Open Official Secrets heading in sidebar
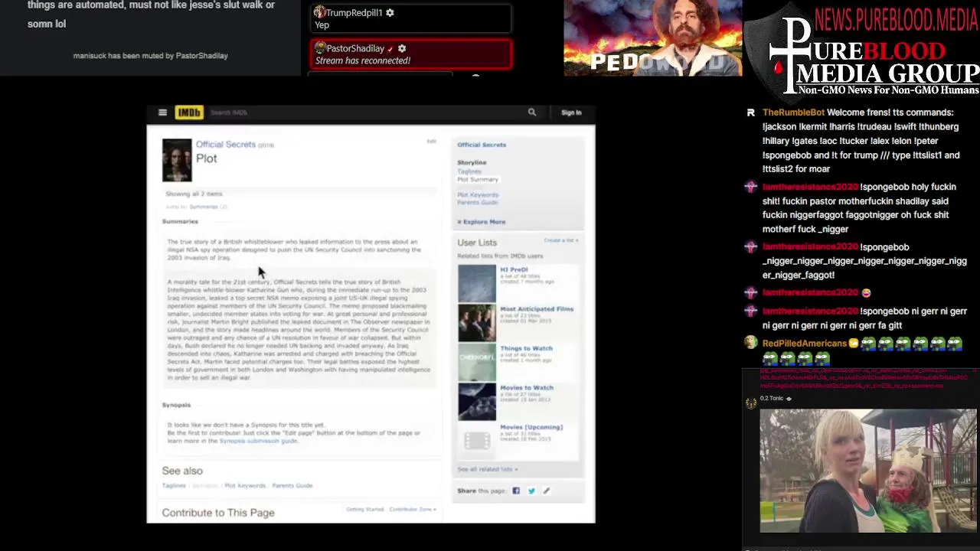The width and height of the screenshot is (980, 551). point(482,145)
